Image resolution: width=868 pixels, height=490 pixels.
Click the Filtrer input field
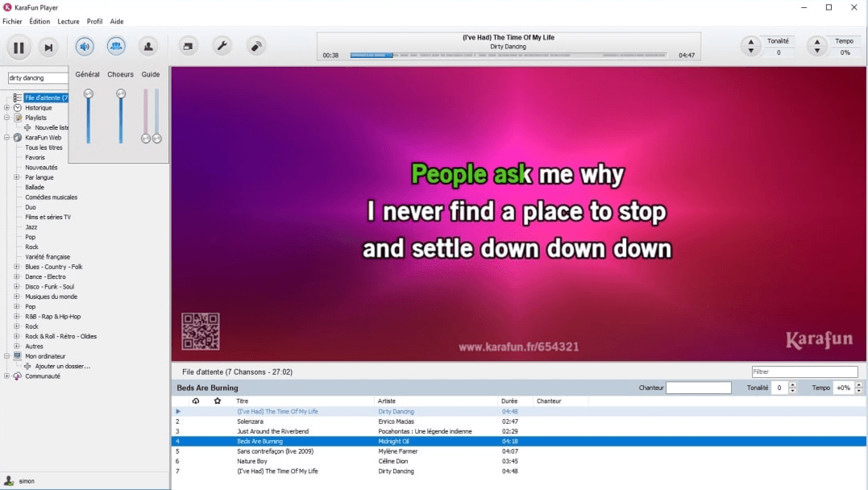pyautogui.click(x=804, y=372)
